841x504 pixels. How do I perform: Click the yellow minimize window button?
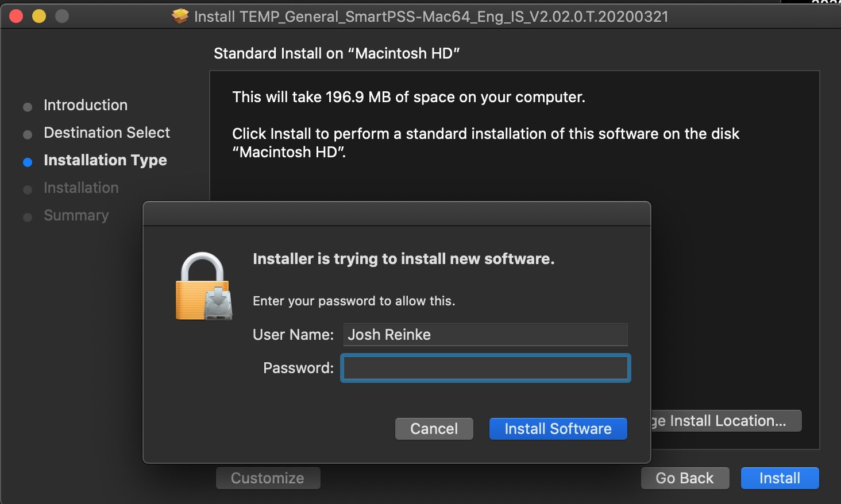[39, 16]
